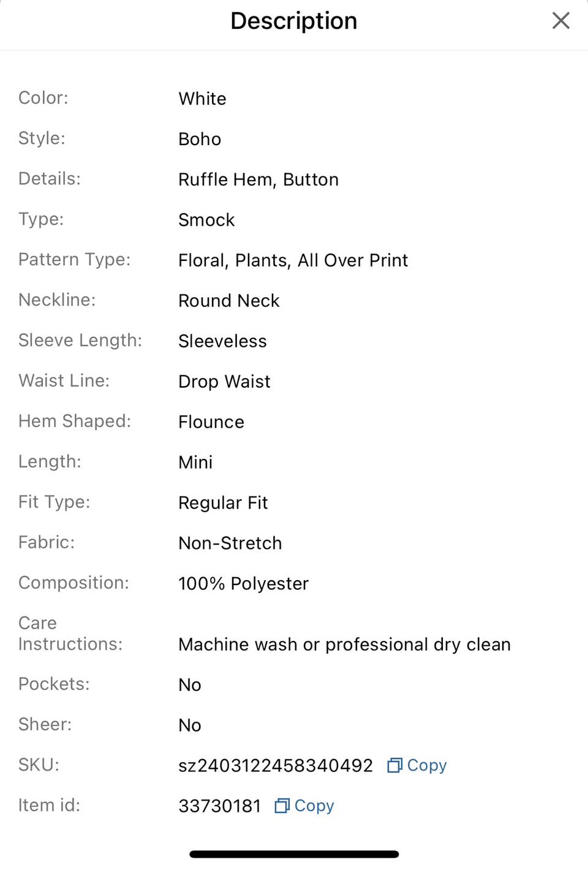The width and height of the screenshot is (588, 870).
Task: Tap the Ruffle Hem, Button details text
Action: pyautogui.click(x=258, y=180)
